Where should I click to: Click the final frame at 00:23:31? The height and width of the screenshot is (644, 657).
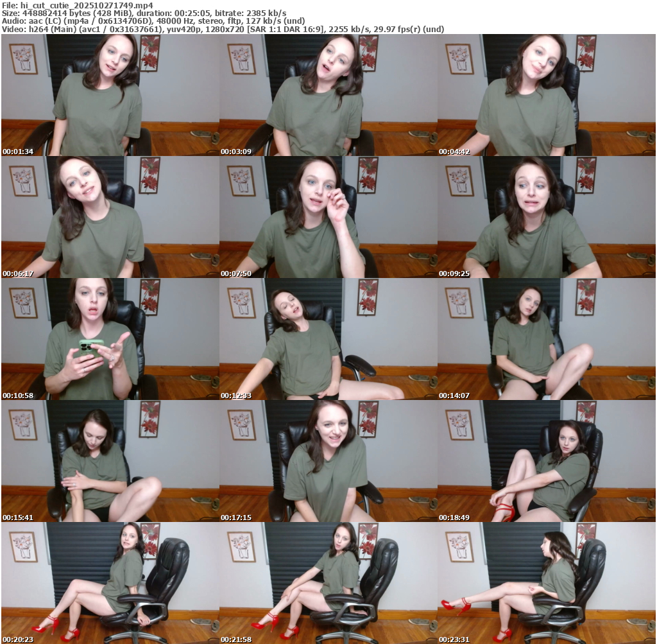[546, 583]
